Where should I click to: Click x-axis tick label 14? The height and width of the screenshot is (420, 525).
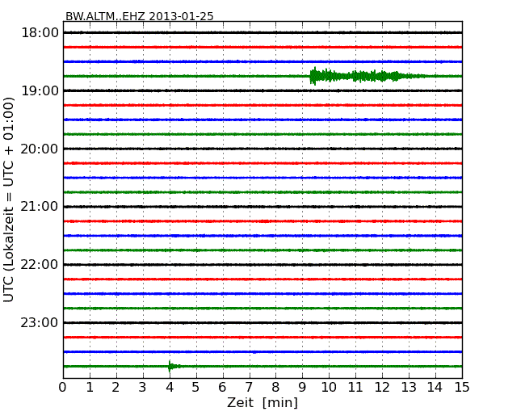435,388
